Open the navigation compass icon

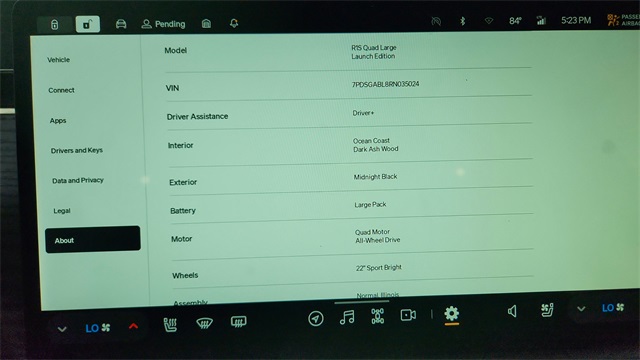pos(316,318)
